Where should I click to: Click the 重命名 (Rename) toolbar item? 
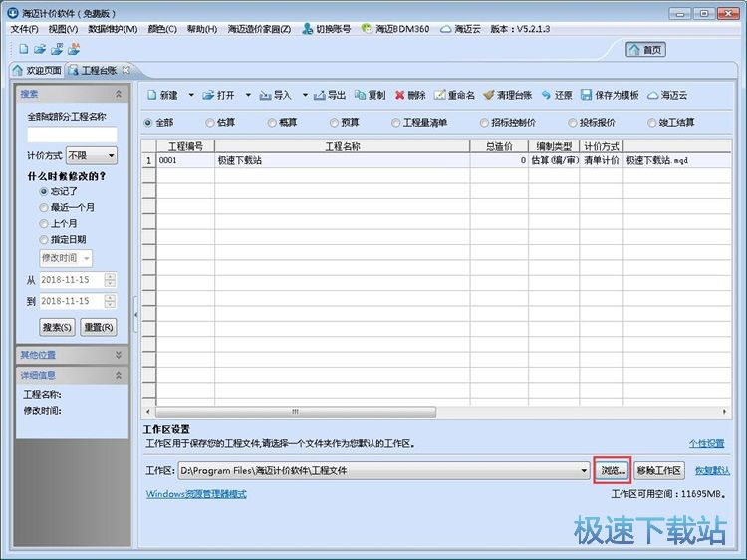coord(454,95)
